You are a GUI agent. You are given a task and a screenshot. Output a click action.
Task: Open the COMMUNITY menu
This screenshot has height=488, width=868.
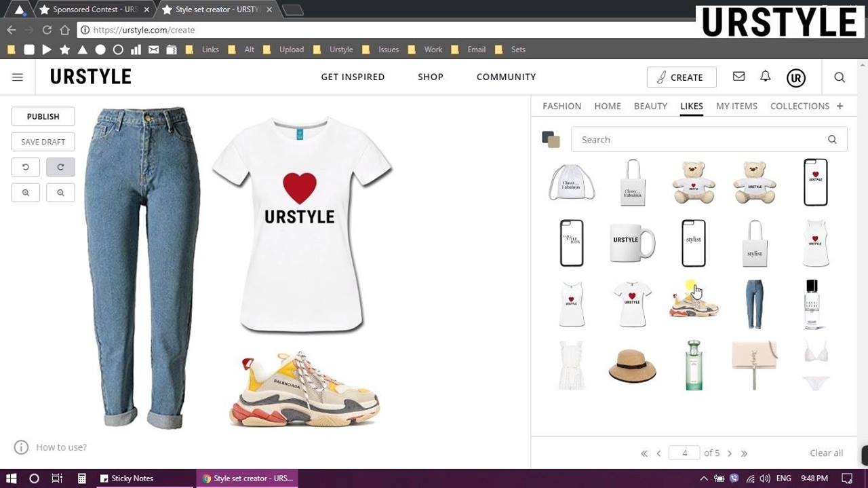[506, 77]
